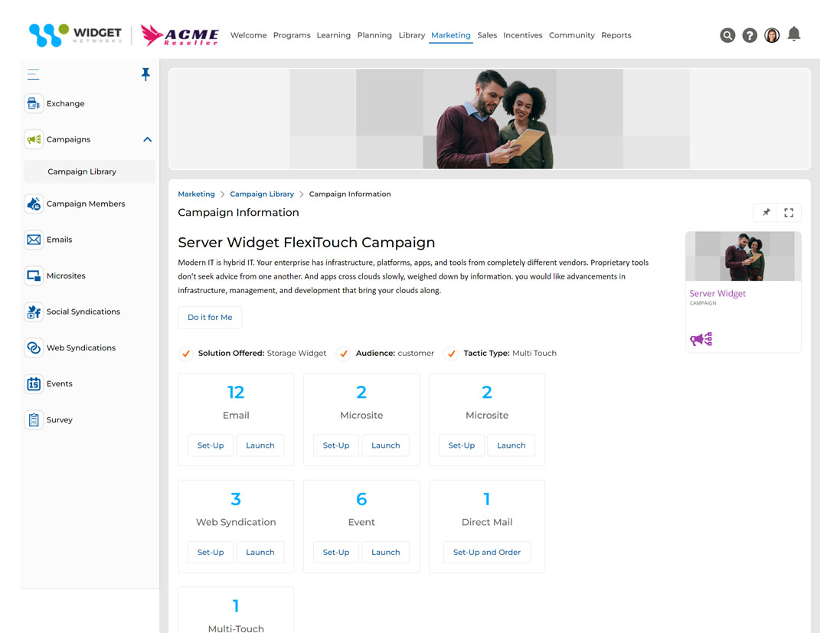Click the Do it for Me button
Screen dimensions: 840x633
(x=209, y=317)
